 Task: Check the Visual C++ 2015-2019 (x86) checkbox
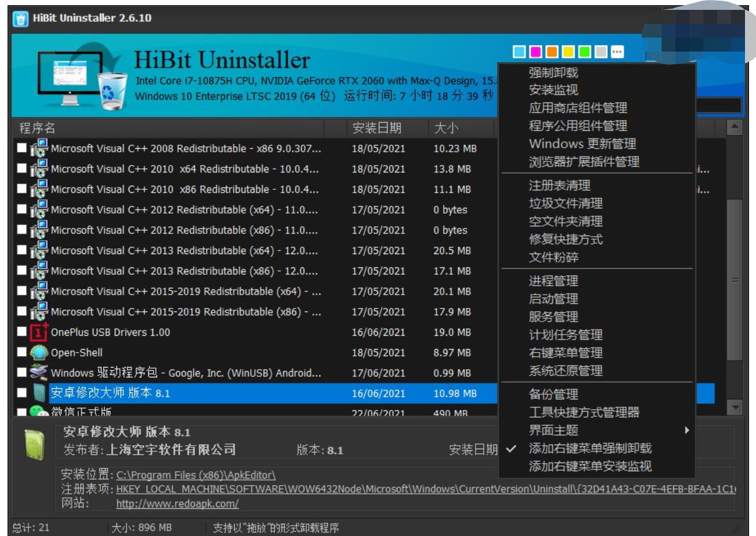coord(22,311)
